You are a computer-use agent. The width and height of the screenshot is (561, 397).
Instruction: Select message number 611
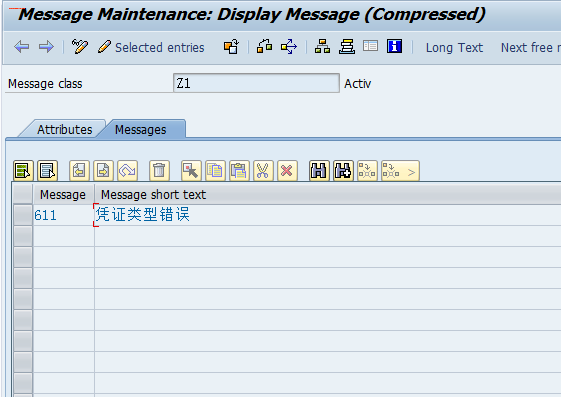click(45, 215)
